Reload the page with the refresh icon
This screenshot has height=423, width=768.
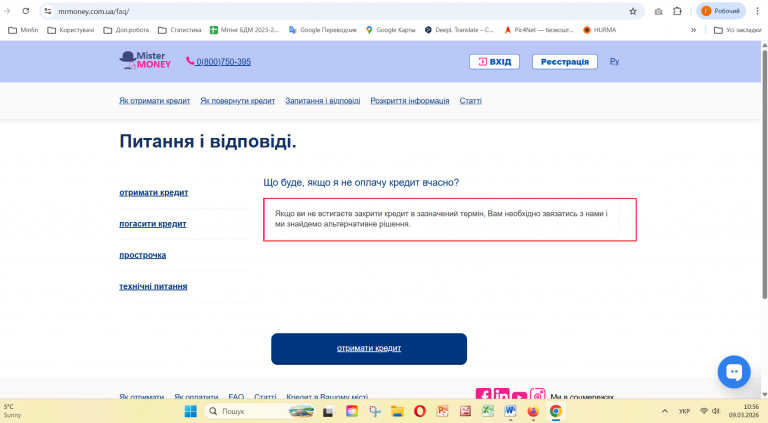pos(26,11)
